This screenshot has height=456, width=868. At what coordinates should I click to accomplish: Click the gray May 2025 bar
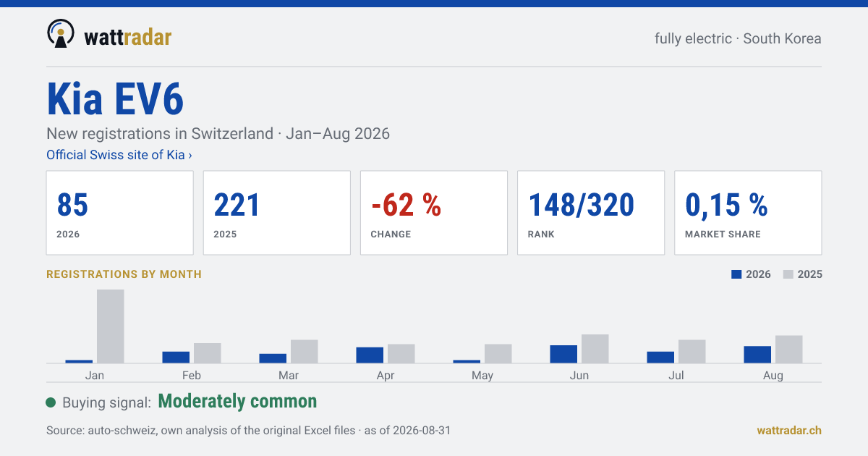pyautogui.click(x=498, y=354)
